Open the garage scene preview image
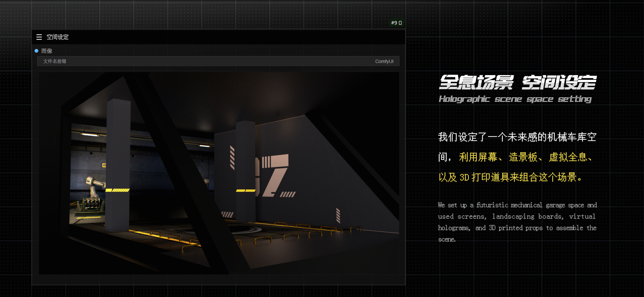Image resolution: width=644 pixels, height=297 pixels. [219, 173]
